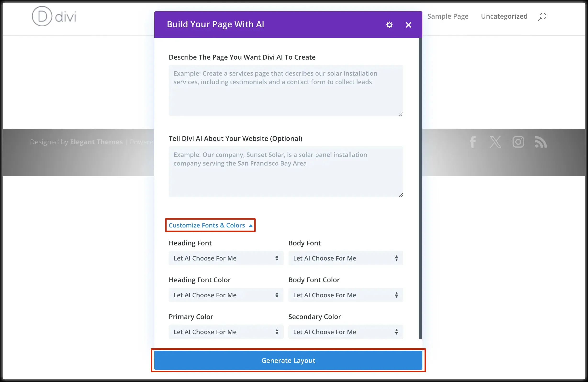Visit the Instagram social icon in the footer
Screen dimensions: 588x382
[518, 142]
